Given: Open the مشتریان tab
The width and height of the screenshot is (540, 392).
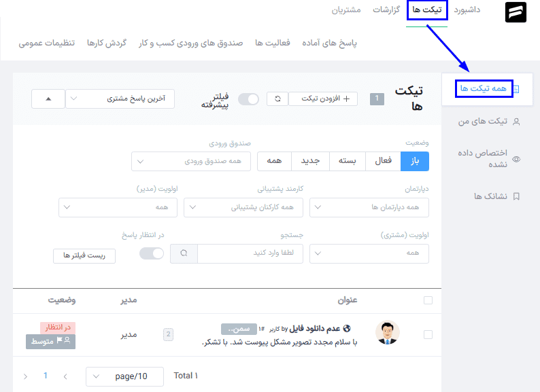Looking at the screenshot, I should [346, 10].
